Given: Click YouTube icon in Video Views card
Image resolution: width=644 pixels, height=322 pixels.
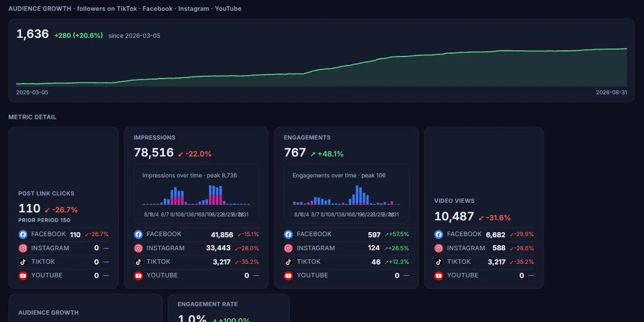Looking at the screenshot, I should coord(439,275).
